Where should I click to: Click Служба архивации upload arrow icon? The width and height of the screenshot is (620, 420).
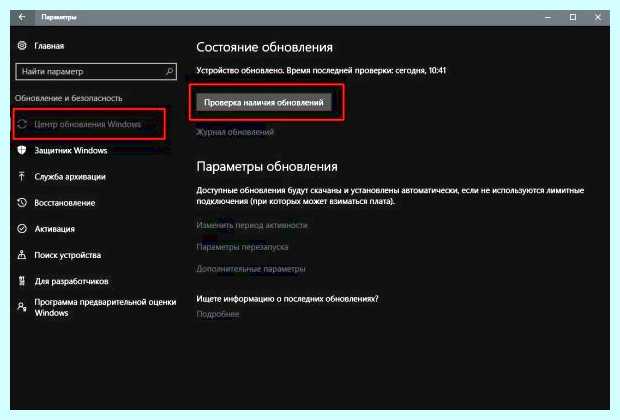pos(22,176)
